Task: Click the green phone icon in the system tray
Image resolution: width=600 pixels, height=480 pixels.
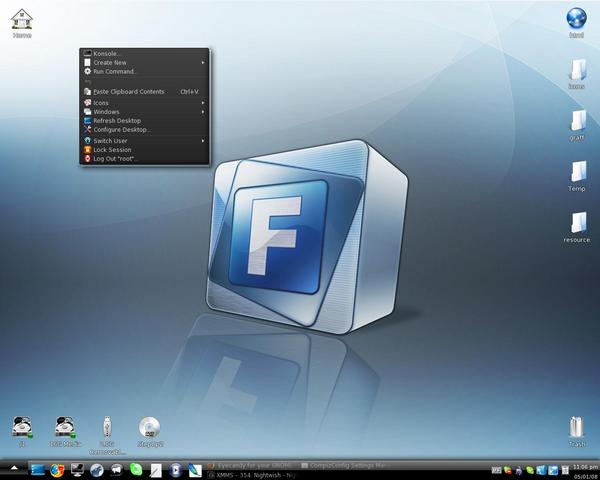Action: (x=530, y=470)
